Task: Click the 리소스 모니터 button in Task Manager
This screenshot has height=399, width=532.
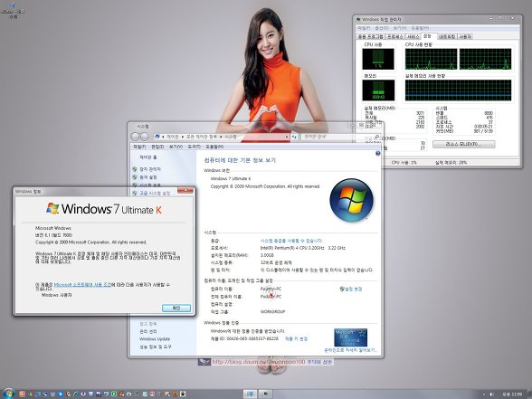Action: [x=464, y=144]
